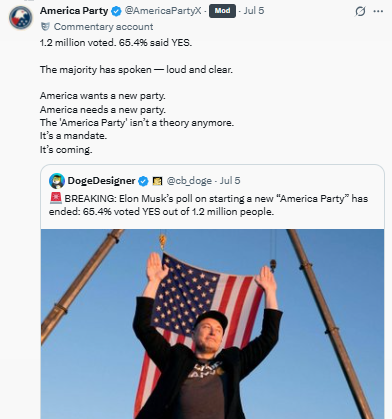Open the quoted photo with American flag
The width and height of the screenshot is (392, 419).
(x=212, y=324)
